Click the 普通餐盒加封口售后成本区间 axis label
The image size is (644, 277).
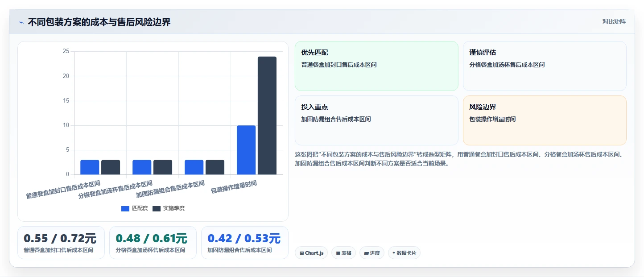click(63, 190)
